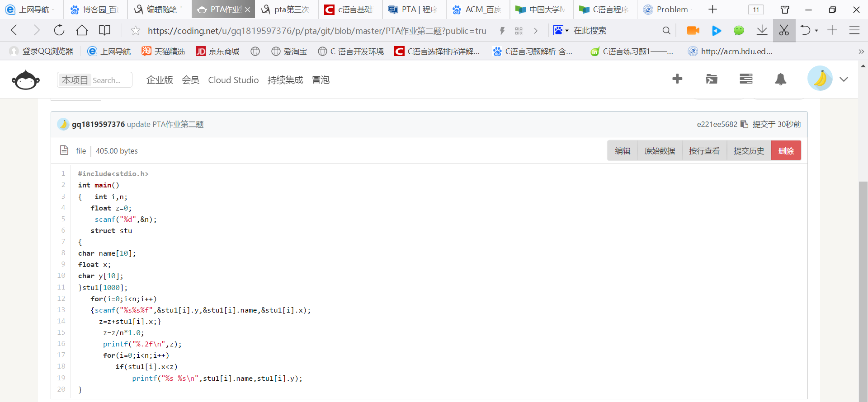The image size is (868, 402).
Task: Click the Coding plus create icon
Action: click(677, 79)
